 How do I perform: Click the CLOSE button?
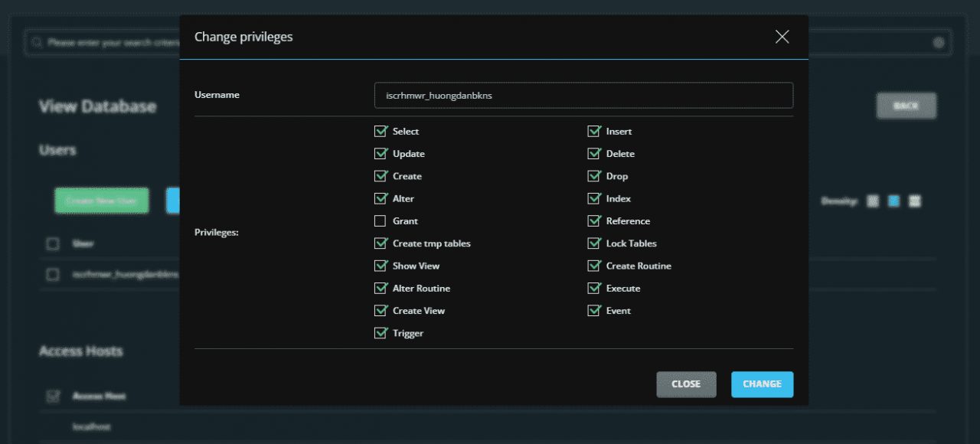(686, 384)
